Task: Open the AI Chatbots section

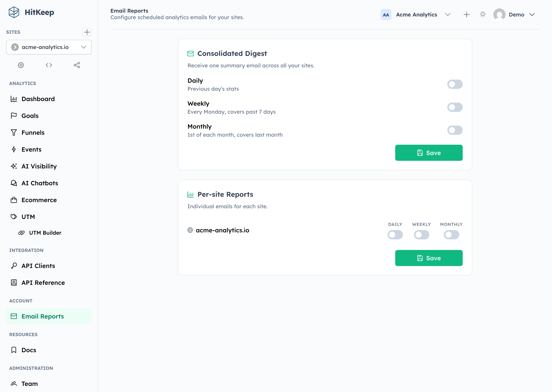Action: [40, 183]
